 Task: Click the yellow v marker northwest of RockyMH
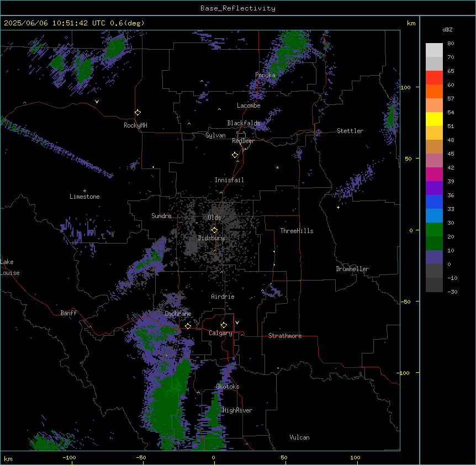(x=97, y=102)
